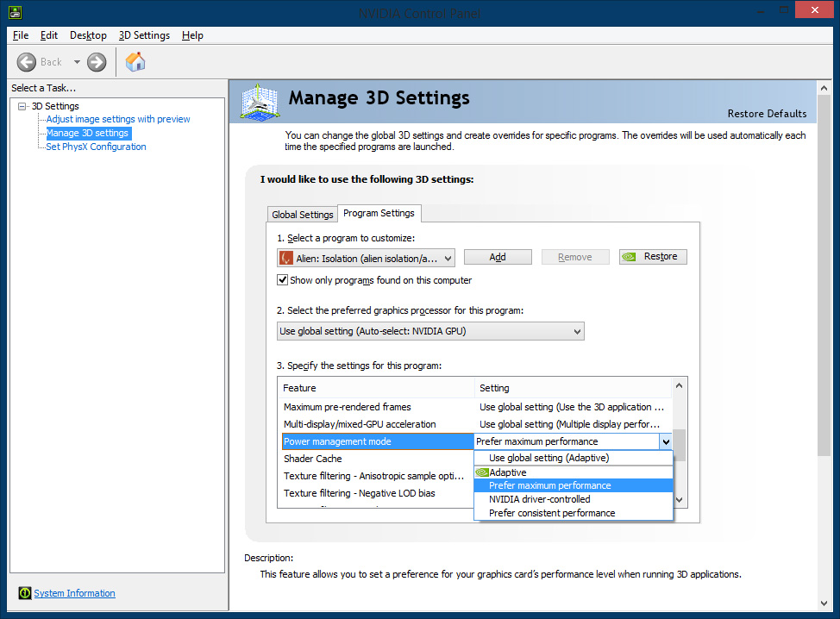Select Set PhysX Configuration
The height and width of the screenshot is (619, 840).
[96, 147]
